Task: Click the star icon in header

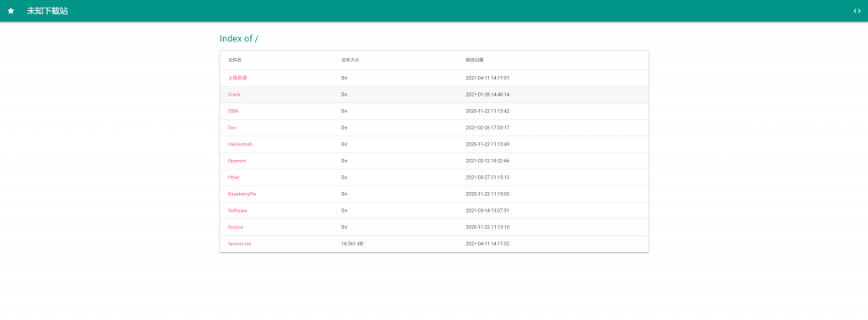Action: point(11,11)
